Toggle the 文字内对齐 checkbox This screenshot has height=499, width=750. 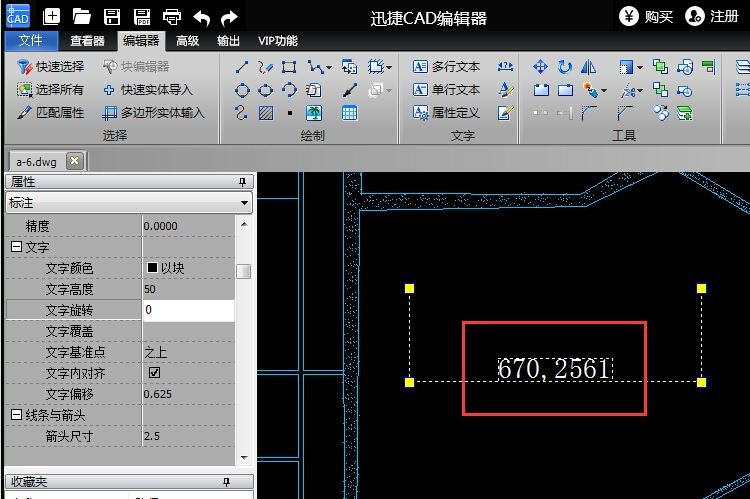pyautogui.click(x=154, y=373)
